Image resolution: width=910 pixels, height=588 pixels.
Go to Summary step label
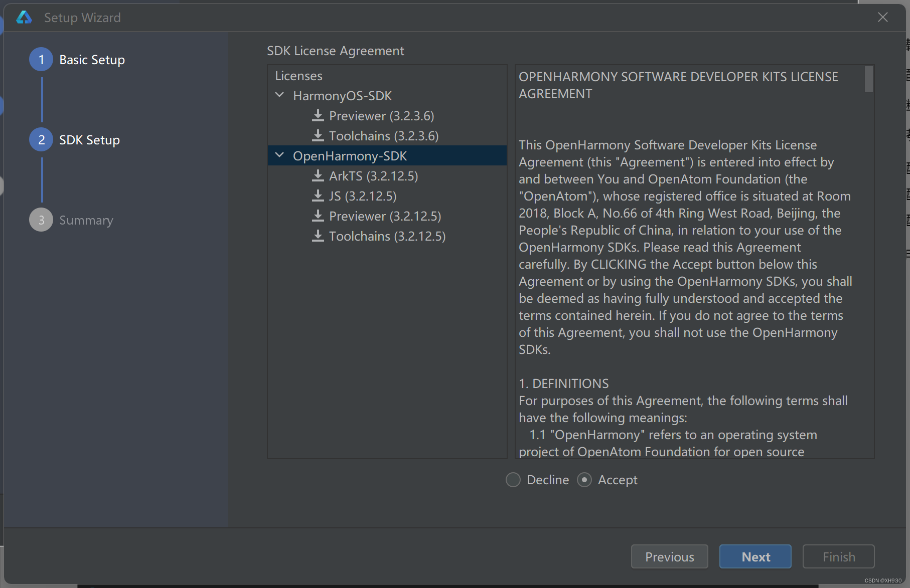[86, 221]
